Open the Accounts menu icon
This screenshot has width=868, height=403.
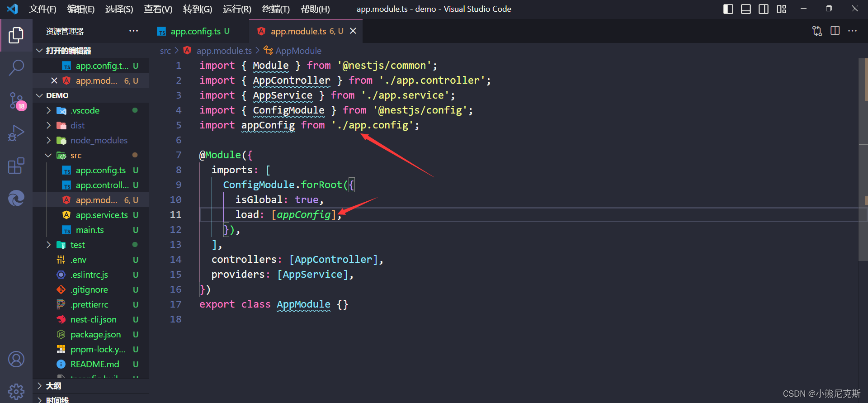click(x=16, y=359)
